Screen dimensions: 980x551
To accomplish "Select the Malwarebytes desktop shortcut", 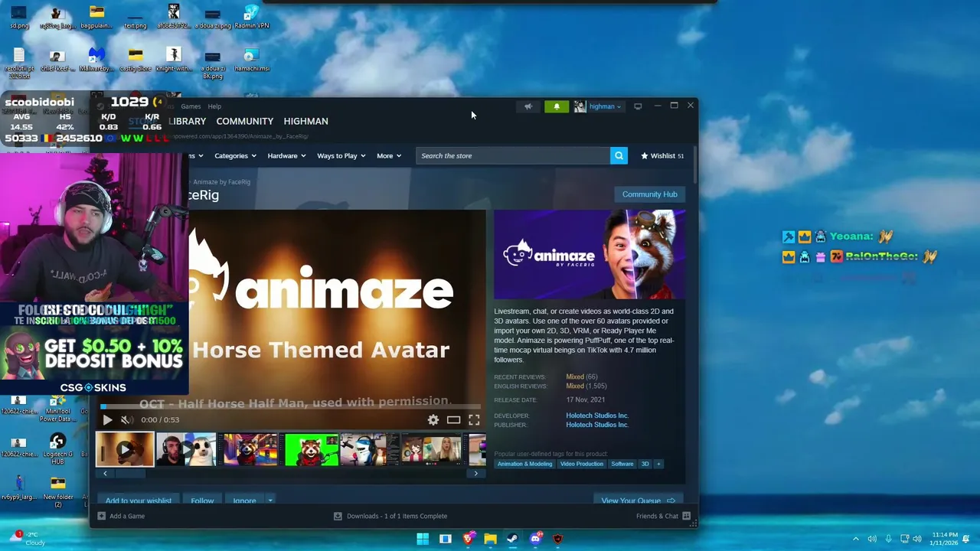I will 96,60.
